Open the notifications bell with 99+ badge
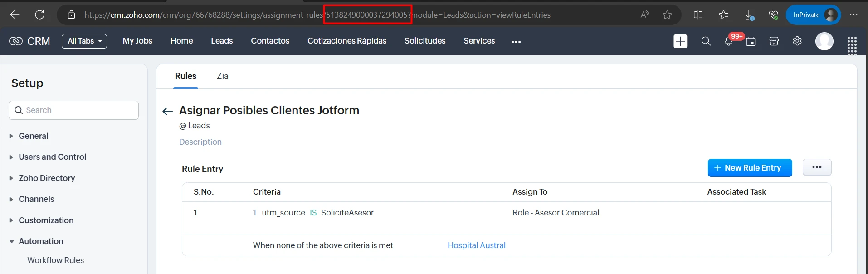Image resolution: width=868 pixels, height=274 pixels. point(729,41)
